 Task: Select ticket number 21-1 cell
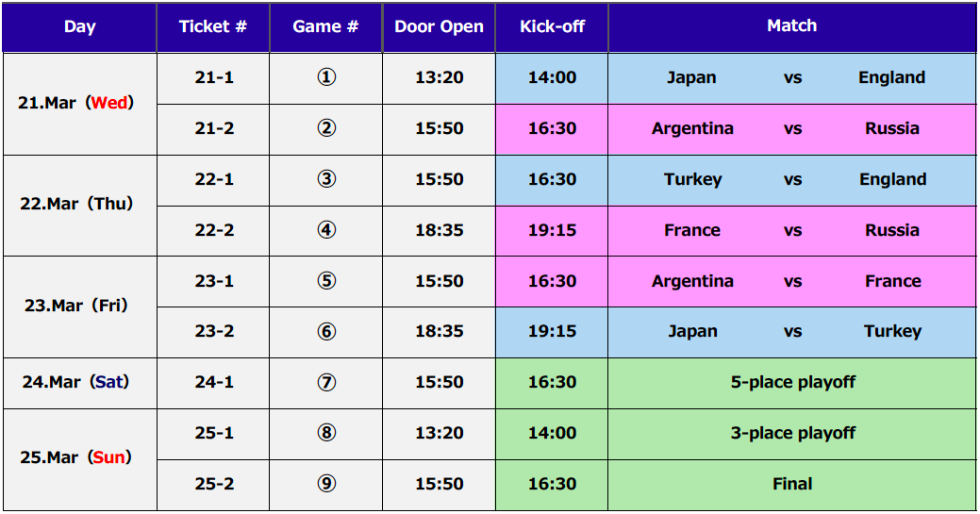(x=214, y=78)
